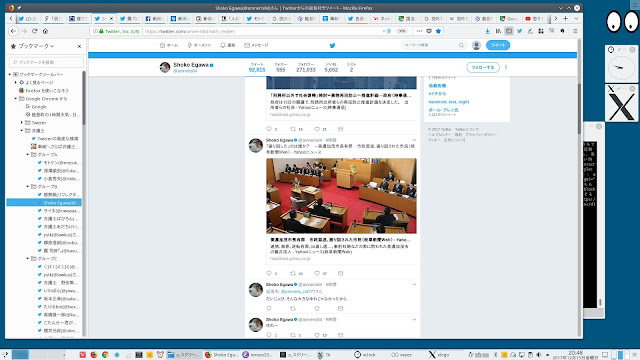List all tabs dropdown arrow
The image size is (640, 360).
click(576, 18)
